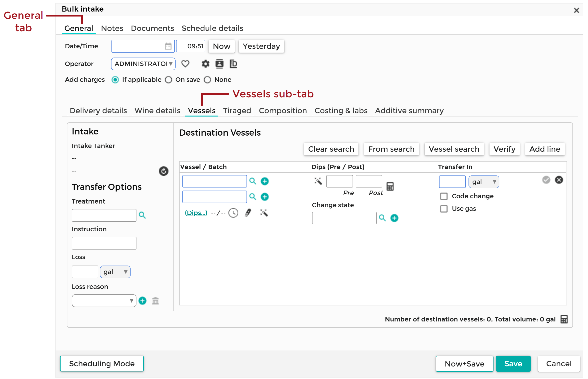This screenshot has width=588, height=379.
Task: Click Add line button
Action: [x=544, y=149]
